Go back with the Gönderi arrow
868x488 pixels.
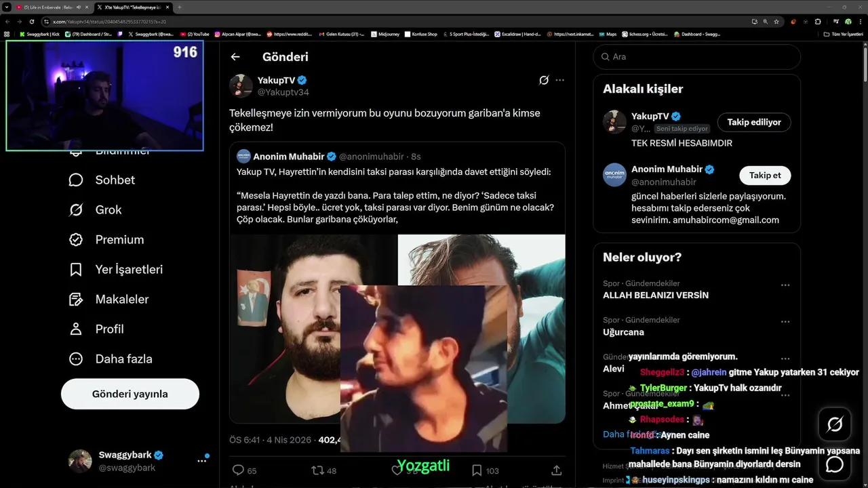click(x=235, y=57)
